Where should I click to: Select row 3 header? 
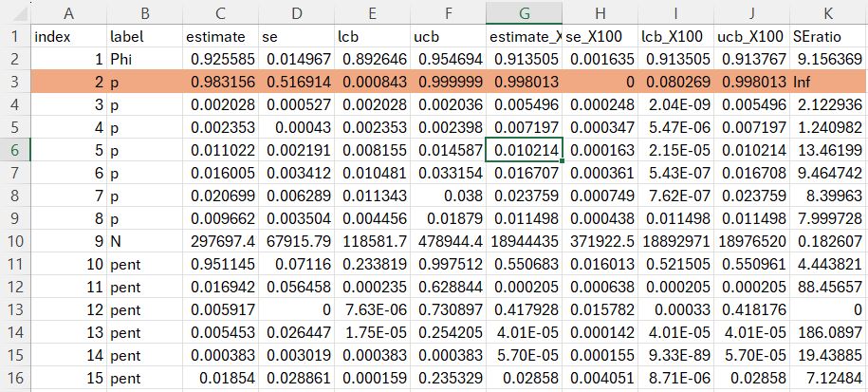15,83
